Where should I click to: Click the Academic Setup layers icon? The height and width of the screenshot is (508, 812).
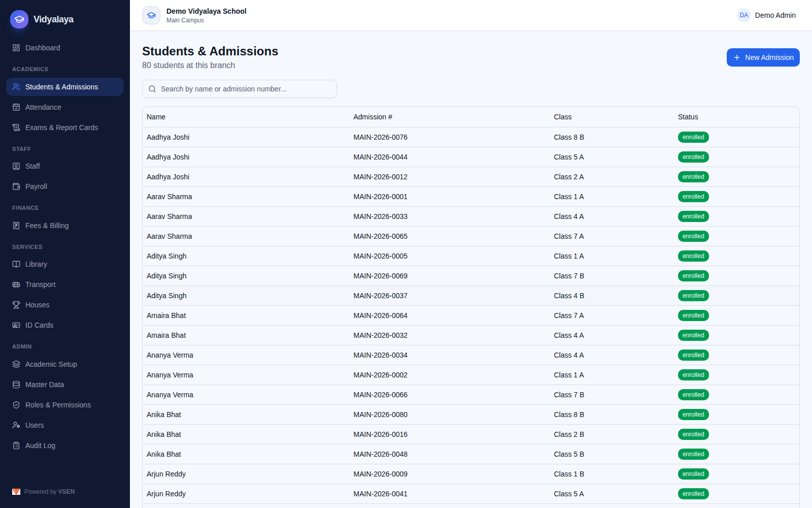click(x=16, y=364)
